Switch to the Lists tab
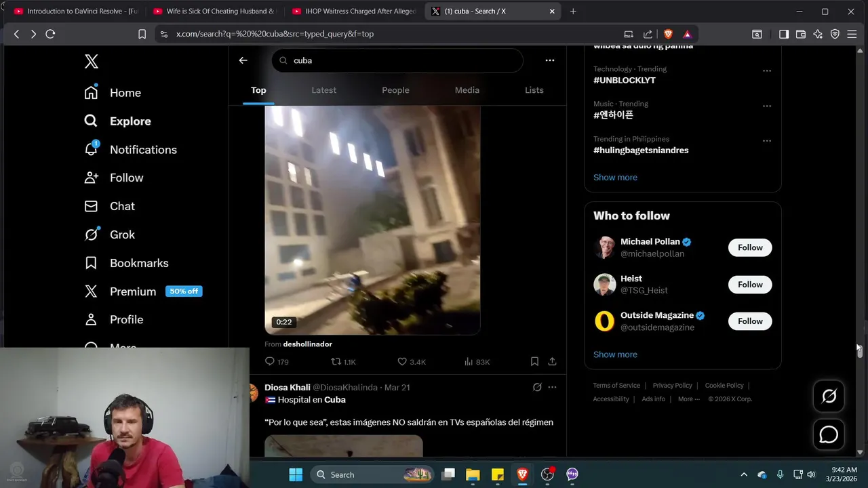The height and width of the screenshot is (488, 868). [534, 90]
